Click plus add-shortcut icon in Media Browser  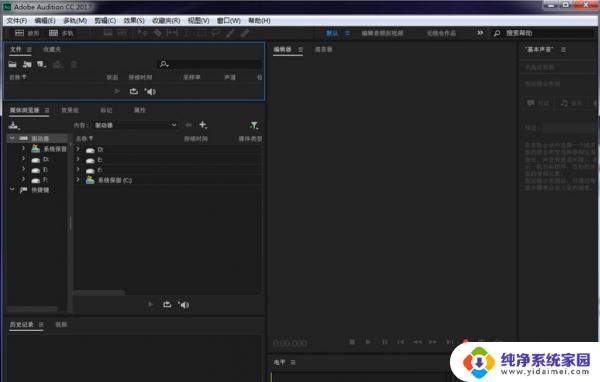tap(203, 125)
